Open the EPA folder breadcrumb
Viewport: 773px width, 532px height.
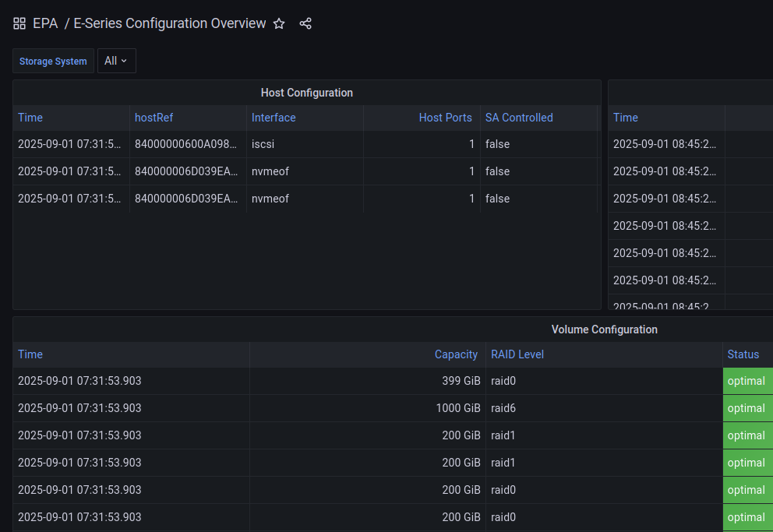click(45, 23)
